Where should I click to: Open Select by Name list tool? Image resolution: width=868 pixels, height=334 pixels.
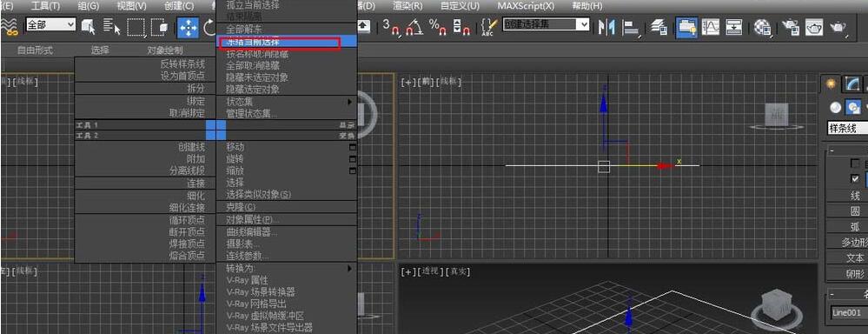(112, 26)
